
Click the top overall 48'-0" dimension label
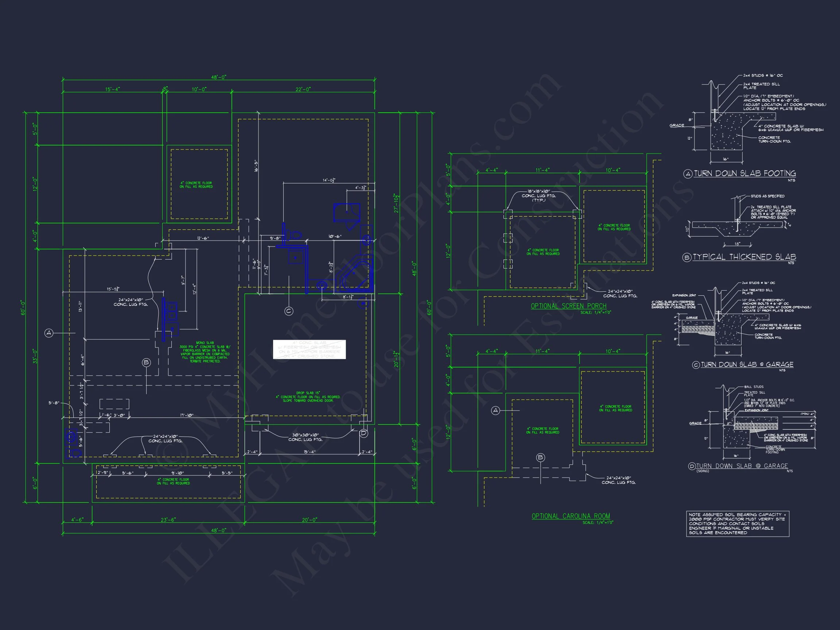(x=218, y=77)
